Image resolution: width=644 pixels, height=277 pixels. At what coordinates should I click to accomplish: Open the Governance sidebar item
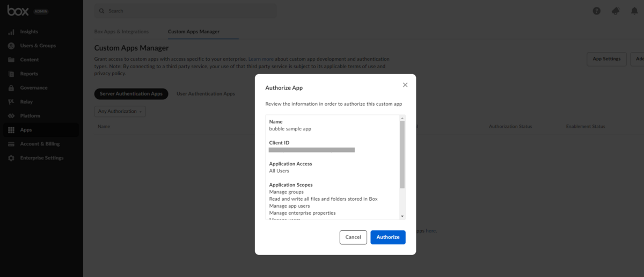[34, 88]
